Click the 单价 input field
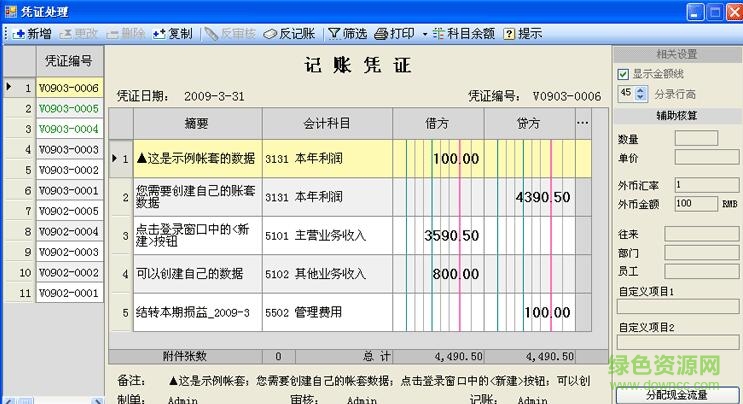 coord(707,157)
